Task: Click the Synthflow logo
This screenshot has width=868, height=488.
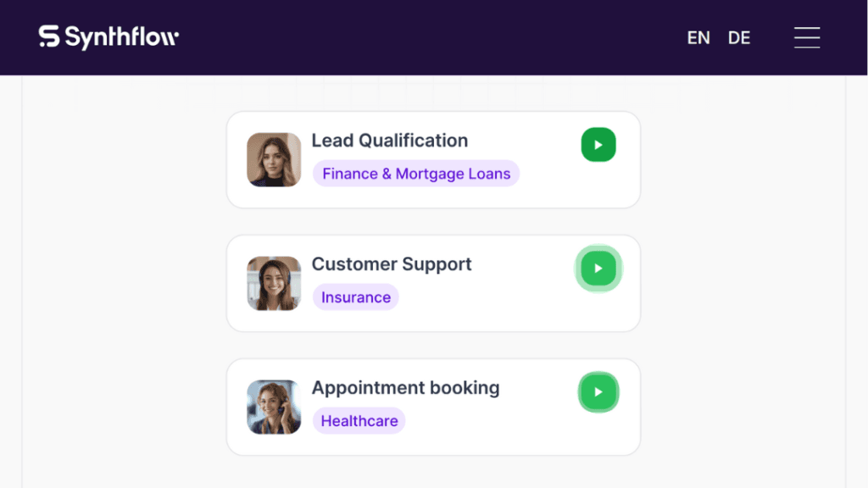Action: [x=108, y=37]
